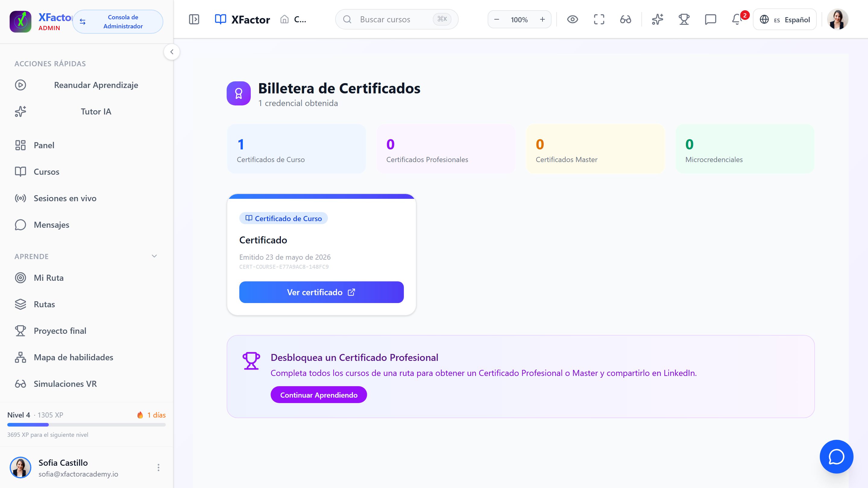Click the Simulaciones VR glasses icon
The width and height of the screenshot is (868, 488).
coord(20,384)
